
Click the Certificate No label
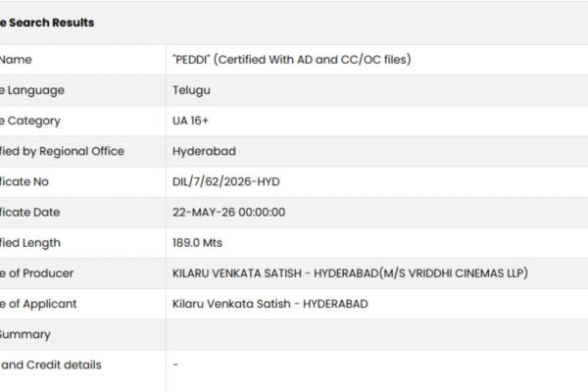point(24,182)
